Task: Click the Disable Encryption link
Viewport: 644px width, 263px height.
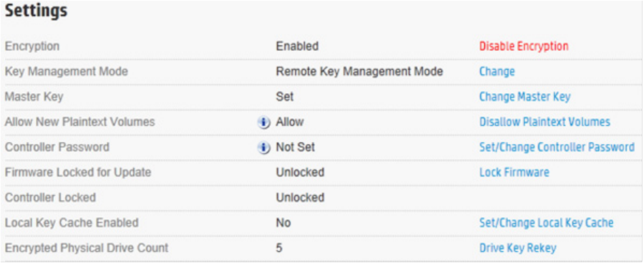Action: (x=524, y=46)
